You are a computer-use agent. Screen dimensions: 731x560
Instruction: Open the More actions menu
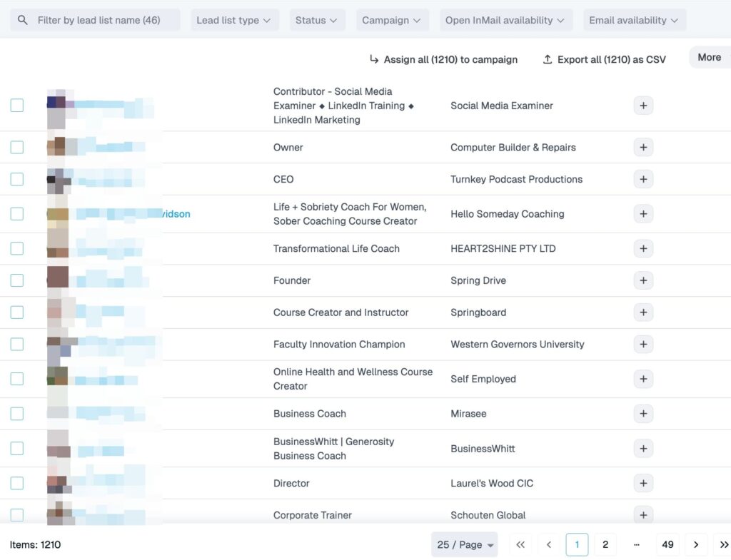click(x=710, y=57)
